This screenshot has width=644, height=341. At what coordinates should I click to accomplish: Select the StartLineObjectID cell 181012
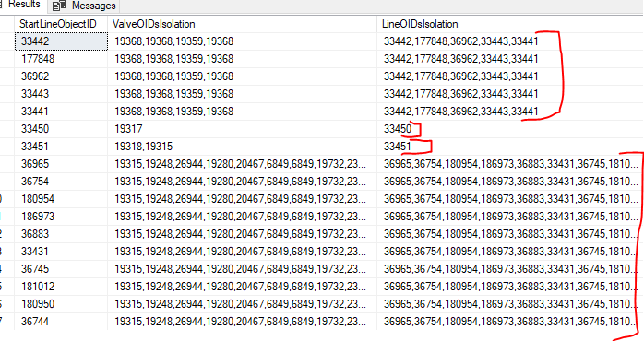click(x=61, y=287)
